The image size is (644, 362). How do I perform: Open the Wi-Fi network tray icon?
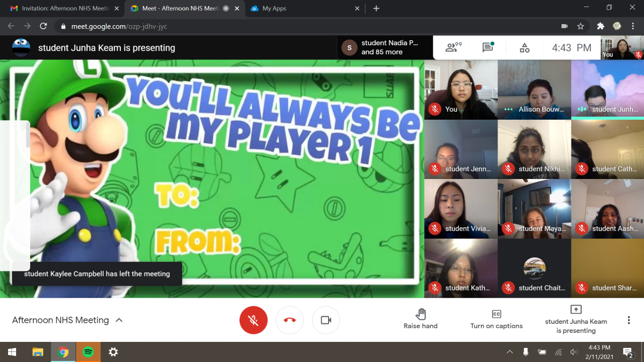point(558,352)
